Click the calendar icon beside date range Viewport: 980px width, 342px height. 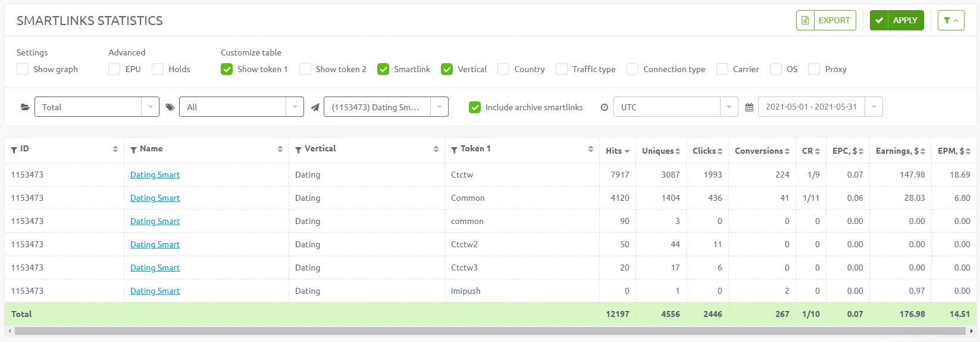[749, 107]
